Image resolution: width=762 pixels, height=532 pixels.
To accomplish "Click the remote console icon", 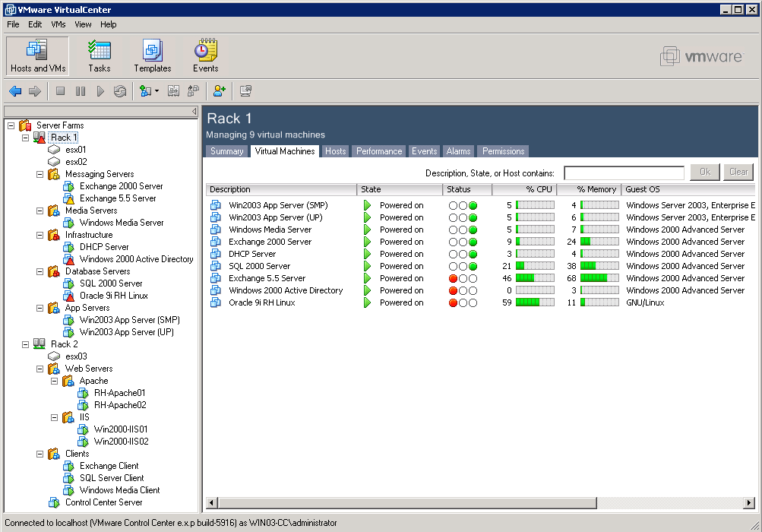I will (246, 91).
